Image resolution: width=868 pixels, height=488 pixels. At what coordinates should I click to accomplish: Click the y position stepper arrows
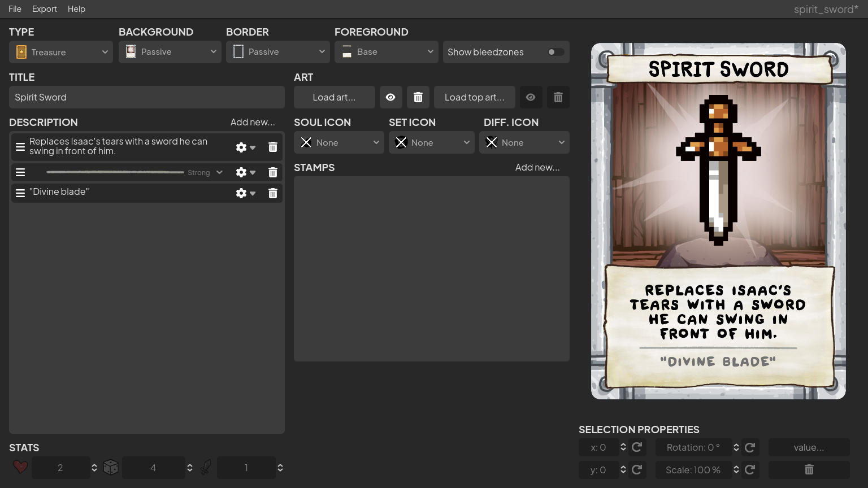coord(623,470)
